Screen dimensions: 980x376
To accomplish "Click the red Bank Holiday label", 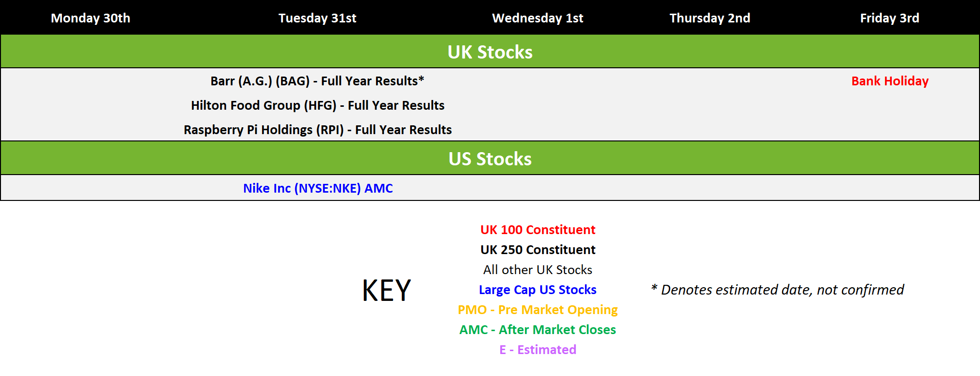I will tap(890, 81).
